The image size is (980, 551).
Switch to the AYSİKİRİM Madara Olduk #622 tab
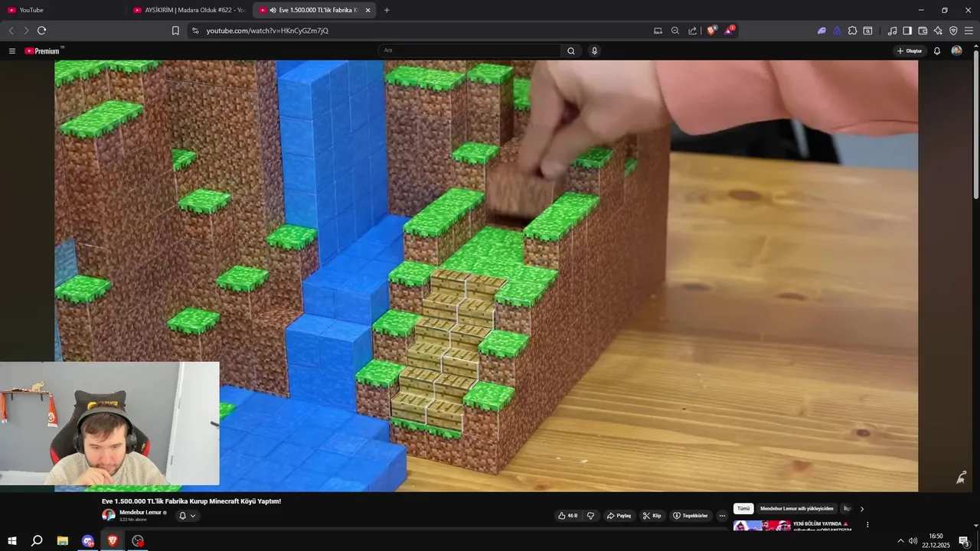pyautogui.click(x=189, y=10)
